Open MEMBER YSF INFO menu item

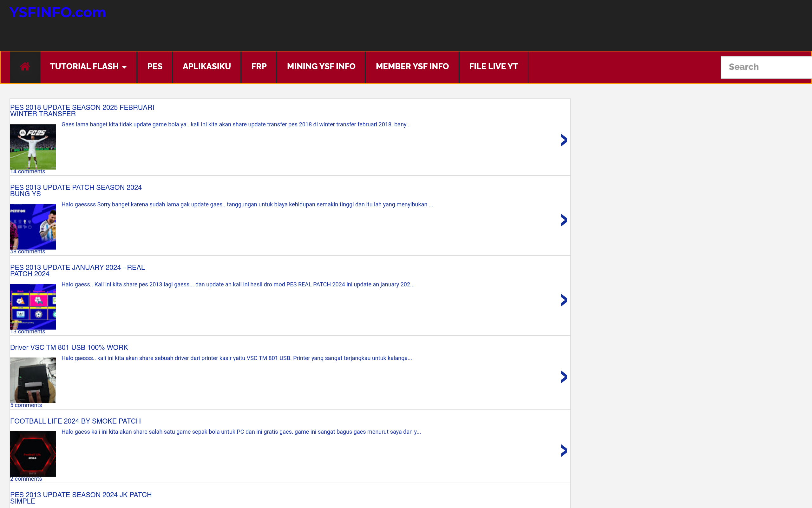point(412,67)
